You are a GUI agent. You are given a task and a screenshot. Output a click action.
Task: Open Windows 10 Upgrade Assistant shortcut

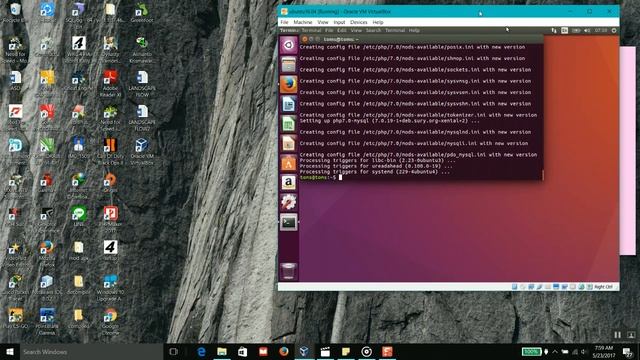tap(110, 288)
